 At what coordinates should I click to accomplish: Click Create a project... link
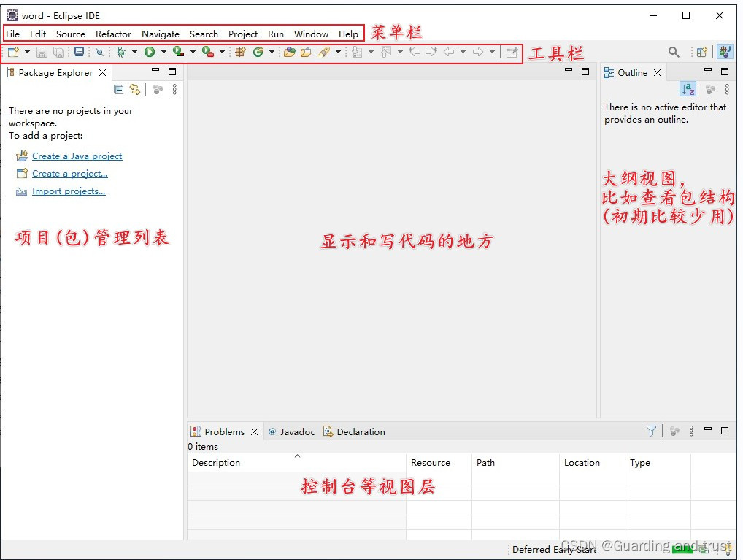(70, 174)
